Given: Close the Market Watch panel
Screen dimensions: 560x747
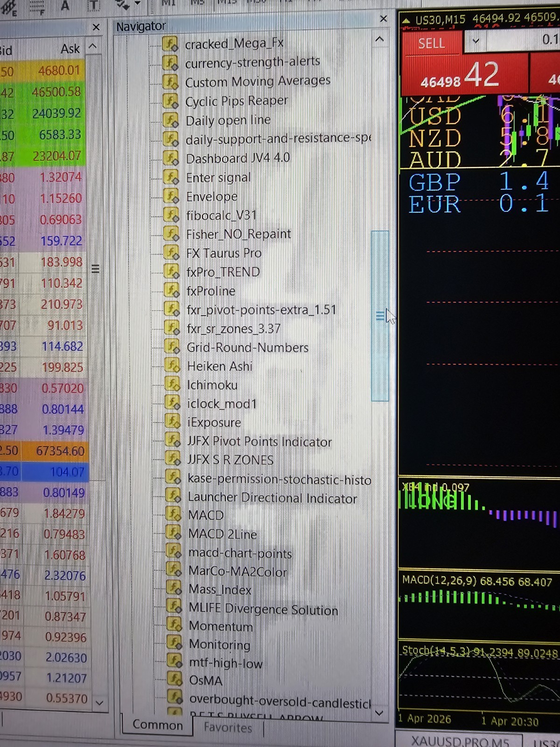Looking at the screenshot, I should (x=96, y=27).
